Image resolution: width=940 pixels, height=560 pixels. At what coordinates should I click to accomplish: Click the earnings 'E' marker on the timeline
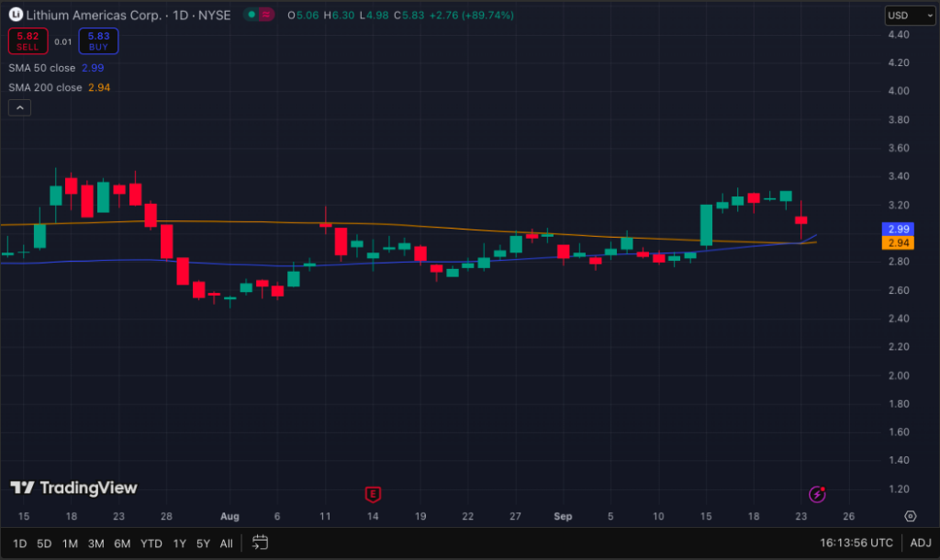pyautogui.click(x=373, y=494)
